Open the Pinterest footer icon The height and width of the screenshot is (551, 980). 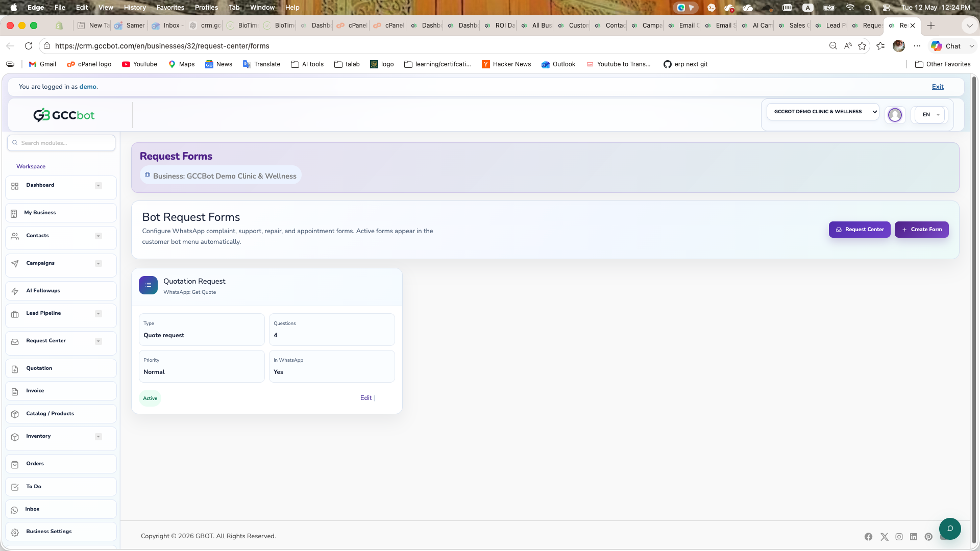tap(928, 537)
